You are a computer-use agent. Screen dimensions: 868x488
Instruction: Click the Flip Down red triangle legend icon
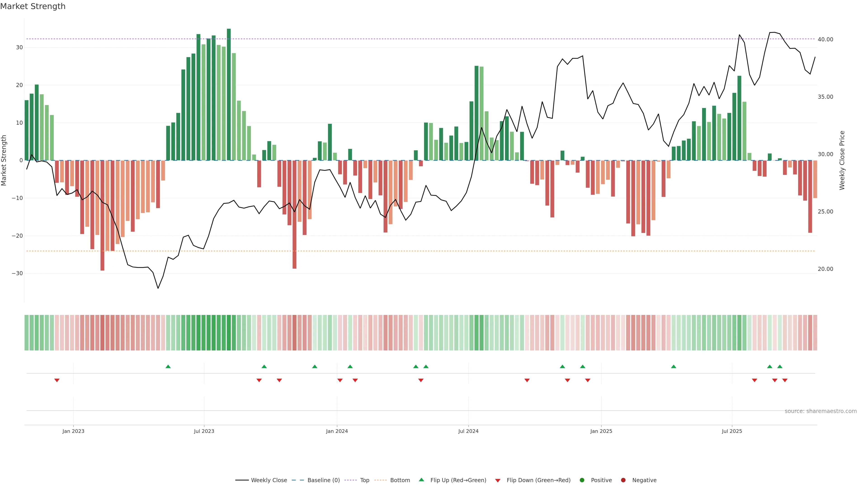(498, 480)
